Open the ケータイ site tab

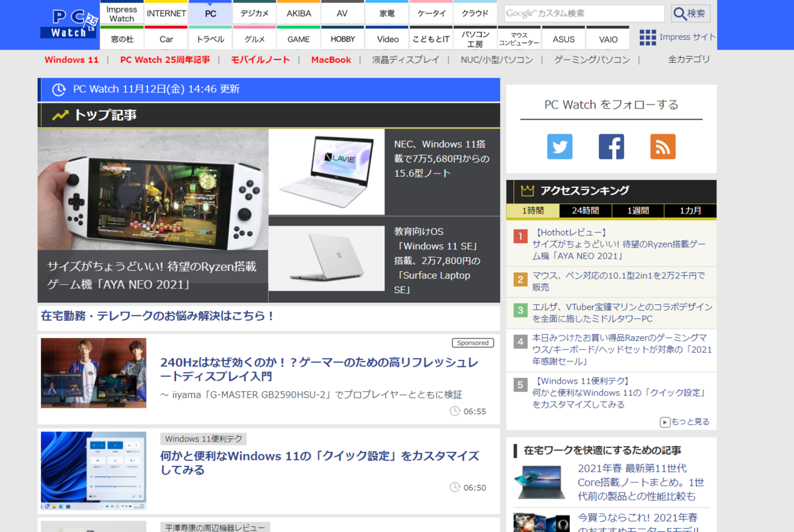click(431, 13)
